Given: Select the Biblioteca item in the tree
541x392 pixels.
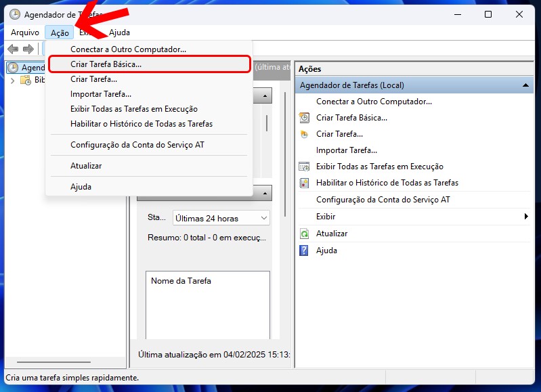Looking at the screenshot, I should pyautogui.click(x=39, y=80).
